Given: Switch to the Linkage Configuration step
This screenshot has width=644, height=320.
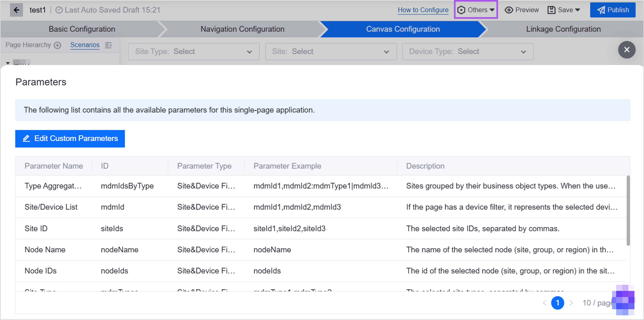Looking at the screenshot, I should coord(563,29).
